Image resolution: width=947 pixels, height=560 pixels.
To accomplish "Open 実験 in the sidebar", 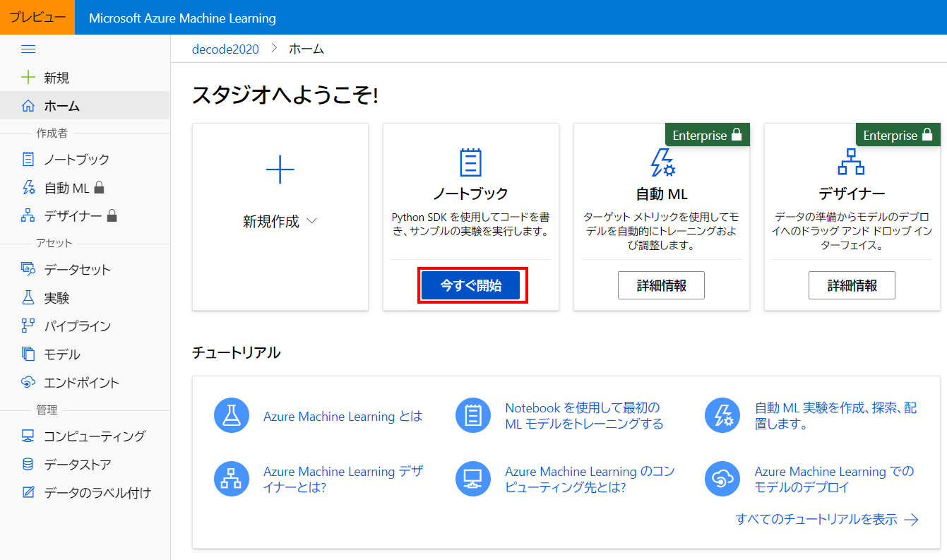I will point(85,297).
